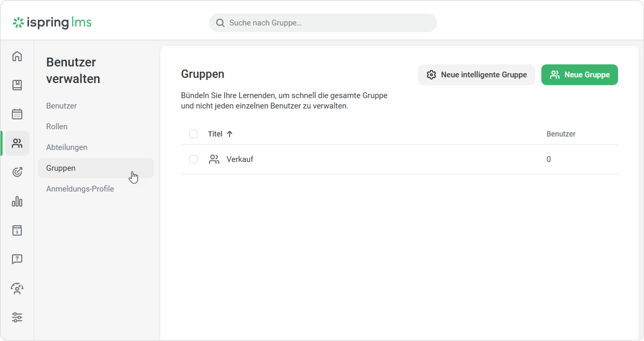
Task: Toggle the select-all checkbox in header
Action: 193,134
